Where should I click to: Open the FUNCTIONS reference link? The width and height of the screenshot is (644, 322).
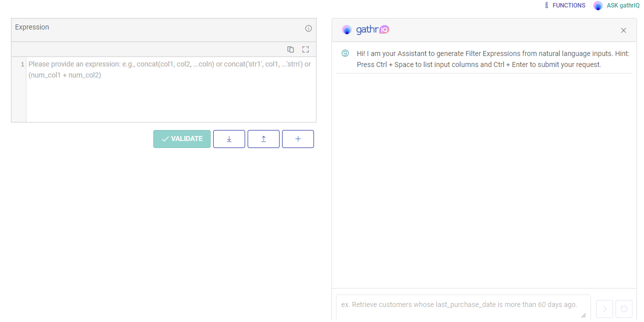tap(565, 5)
